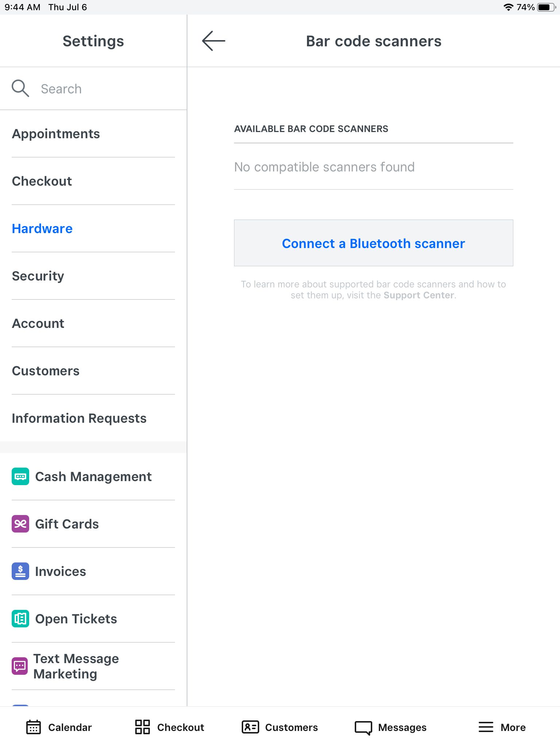Open Security settings
This screenshot has height=747, width=560.
coord(38,276)
